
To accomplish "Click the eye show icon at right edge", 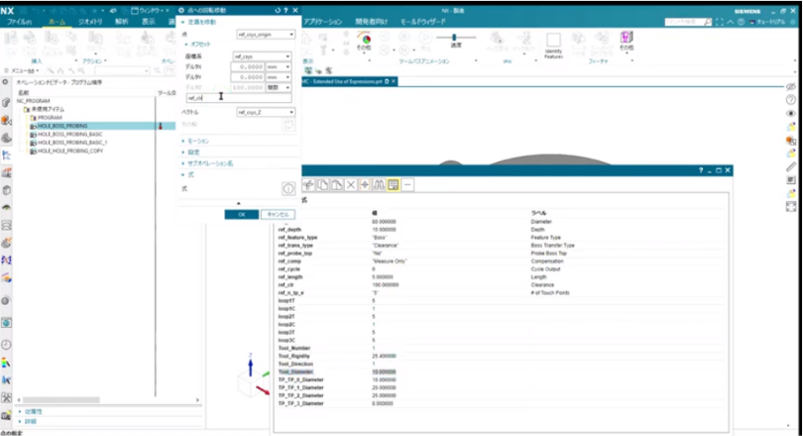I will click(x=791, y=113).
